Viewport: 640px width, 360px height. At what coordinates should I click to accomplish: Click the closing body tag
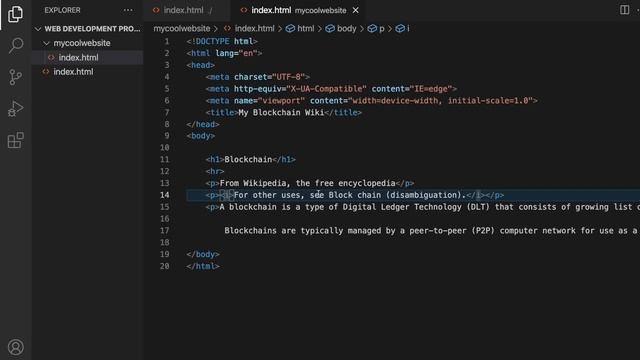pyautogui.click(x=203, y=254)
